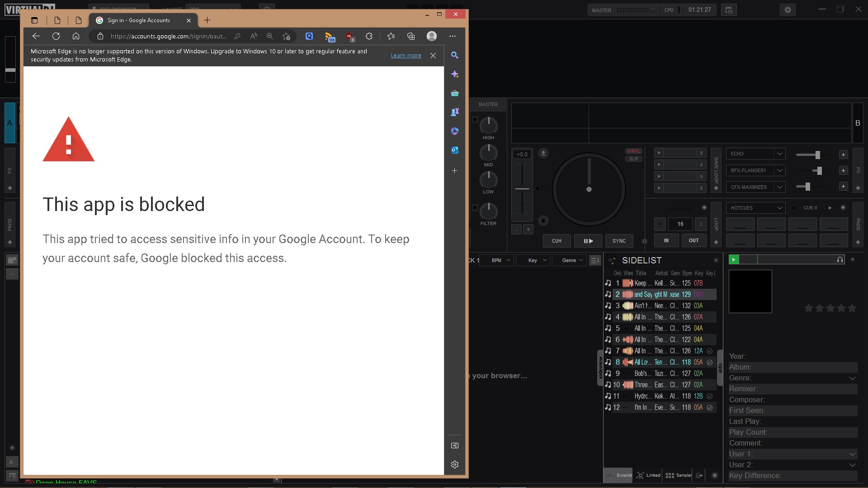Expand the BFX-FLANGER1 effect dropdown
Screen dimensions: 868x488
coord(779,170)
